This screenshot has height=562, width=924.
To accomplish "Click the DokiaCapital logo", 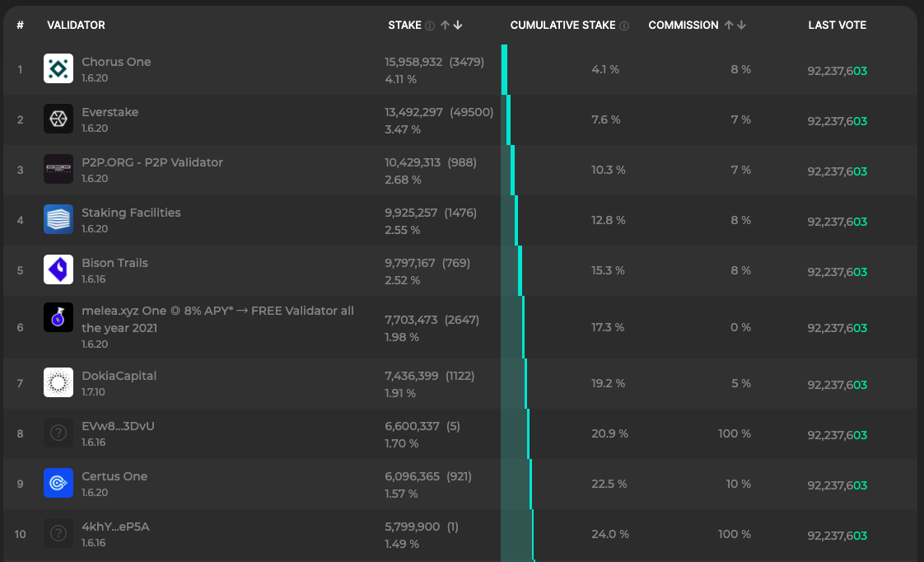I will click(x=58, y=382).
